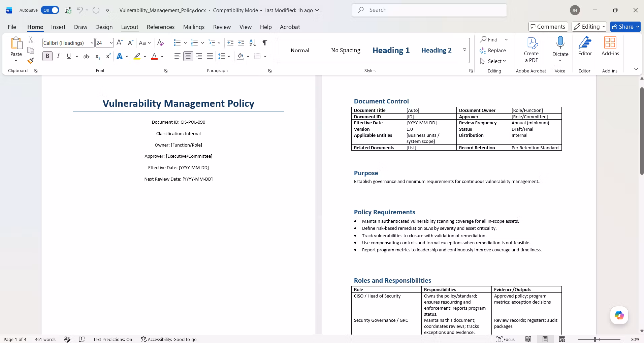
Task: Turn off the AutoSave switch
Action: pos(50,10)
